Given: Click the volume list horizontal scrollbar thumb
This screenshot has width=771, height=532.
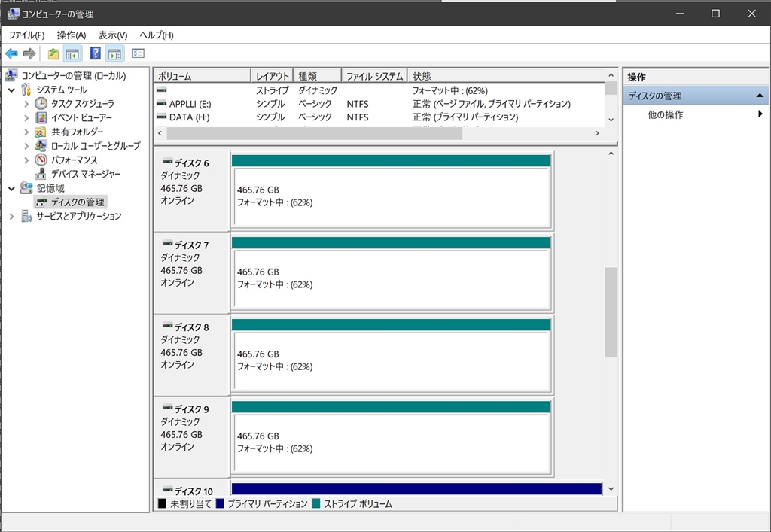Looking at the screenshot, I should coord(314,133).
